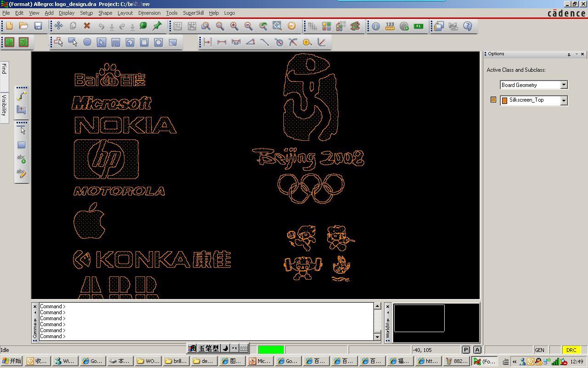Click the A button in status bar

(x=477, y=350)
